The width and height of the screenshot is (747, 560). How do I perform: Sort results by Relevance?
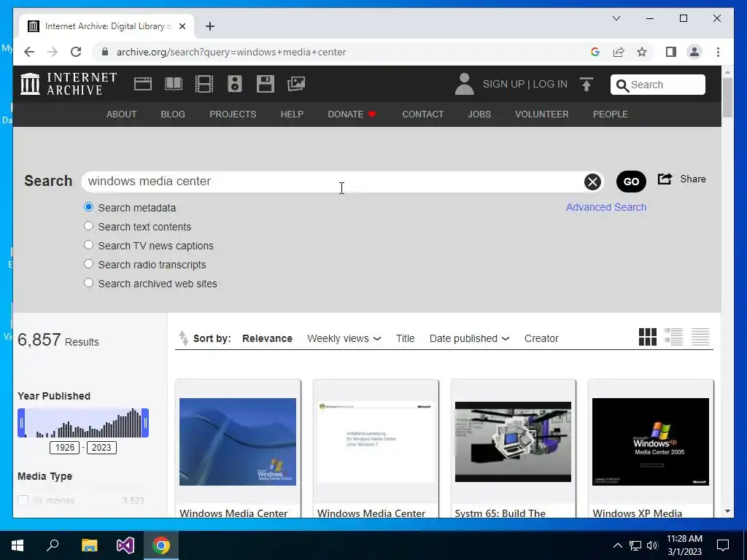[267, 338]
